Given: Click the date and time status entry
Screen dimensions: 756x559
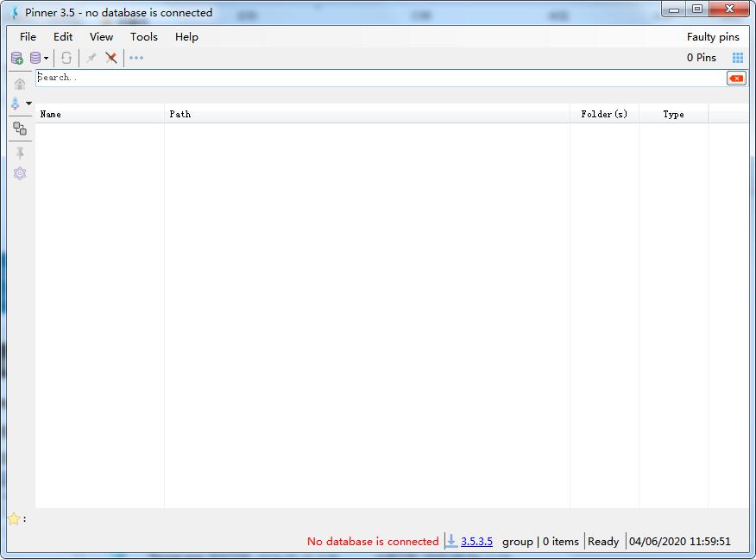Looking at the screenshot, I should coord(680,541).
